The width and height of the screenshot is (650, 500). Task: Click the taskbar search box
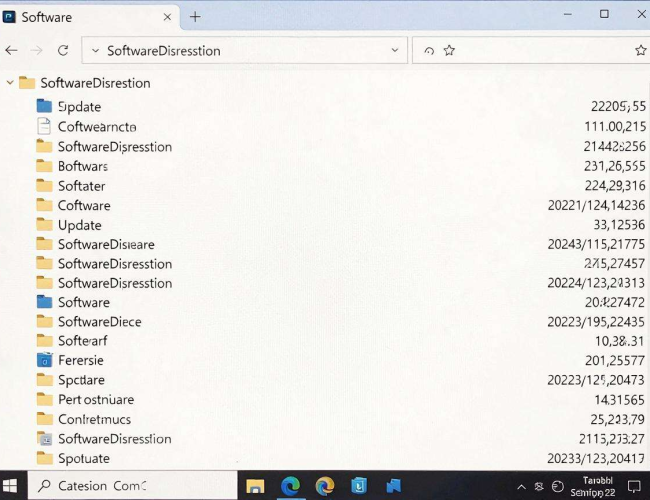(133, 485)
